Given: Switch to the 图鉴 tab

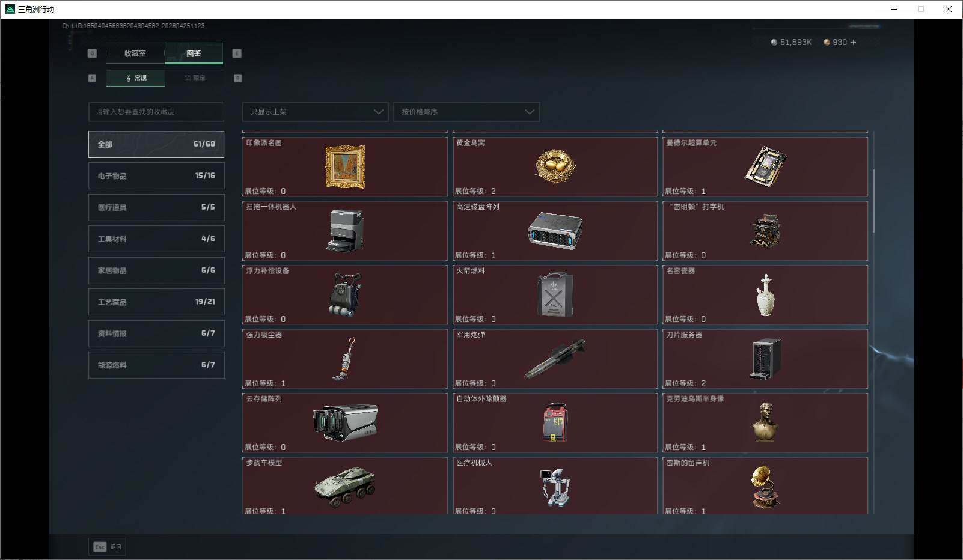Looking at the screenshot, I should pos(194,53).
